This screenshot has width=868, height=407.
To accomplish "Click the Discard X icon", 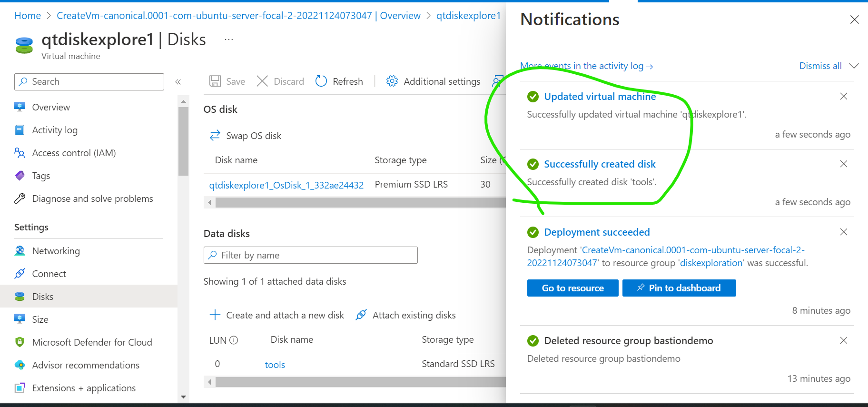I will (x=262, y=81).
